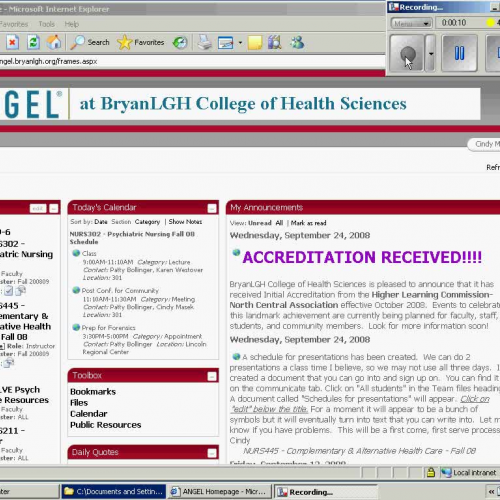
Task: Open the Menu dropdown in Recording window
Action: (411, 23)
